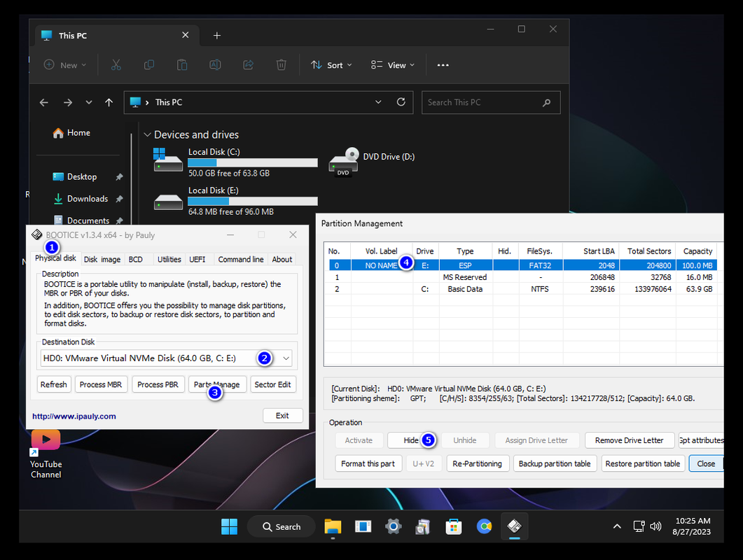Click the Restore partition table button
The width and height of the screenshot is (743, 560).
[x=643, y=464]
